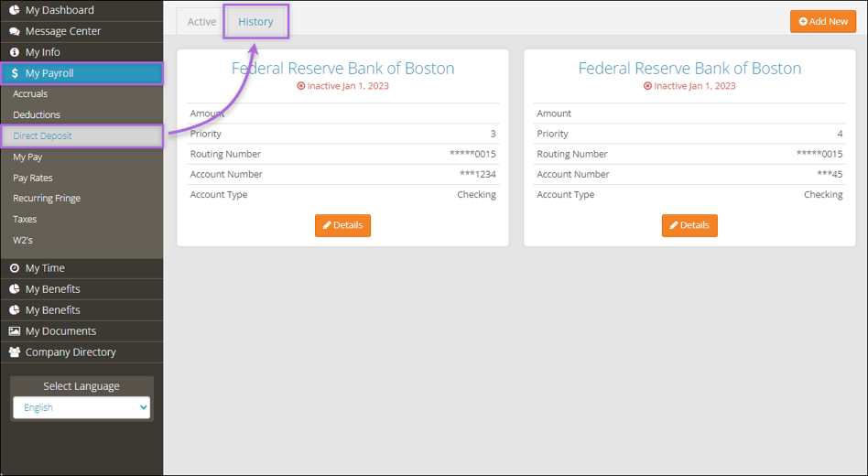
Task: Click the My Dashboard pie chart icon
Action: point(15,10)
